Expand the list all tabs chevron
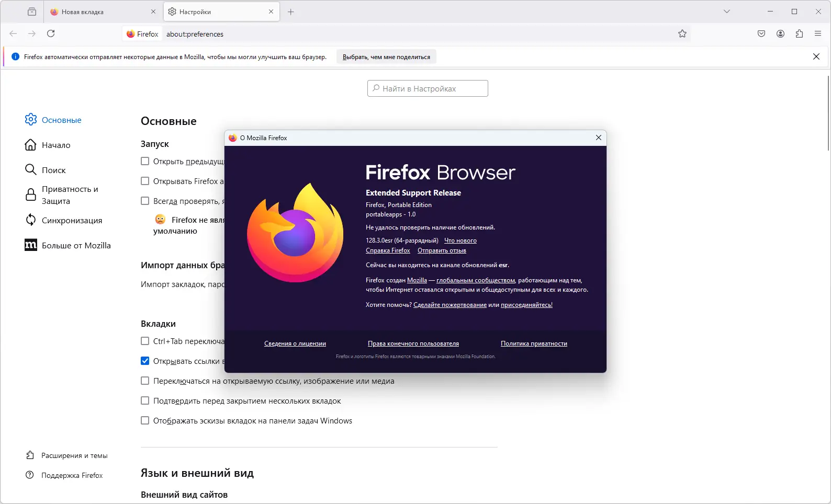 pyautogui.click(x=727, y=12)
